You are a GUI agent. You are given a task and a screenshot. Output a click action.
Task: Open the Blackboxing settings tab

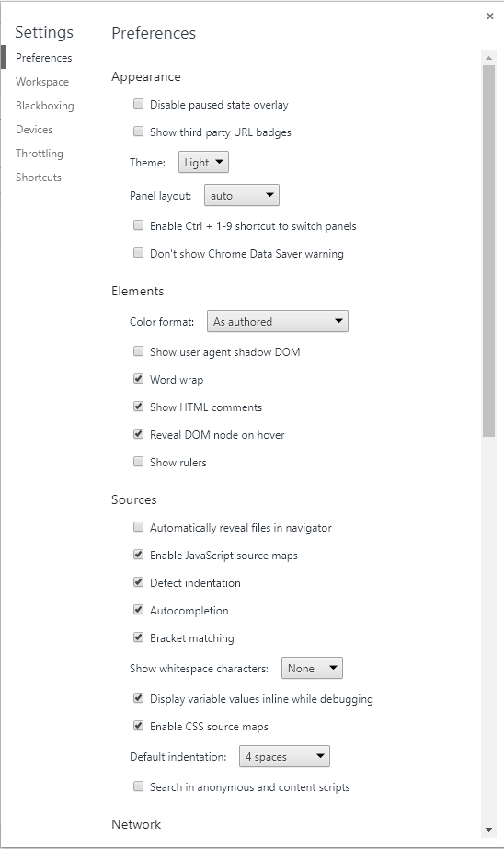(45, 106)
